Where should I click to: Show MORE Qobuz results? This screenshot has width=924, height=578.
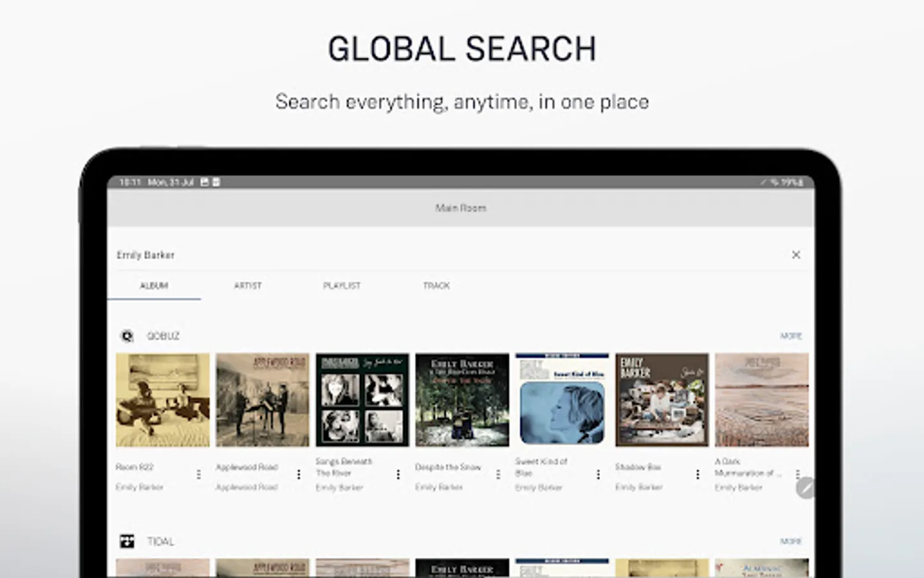(x=791, y=336)
